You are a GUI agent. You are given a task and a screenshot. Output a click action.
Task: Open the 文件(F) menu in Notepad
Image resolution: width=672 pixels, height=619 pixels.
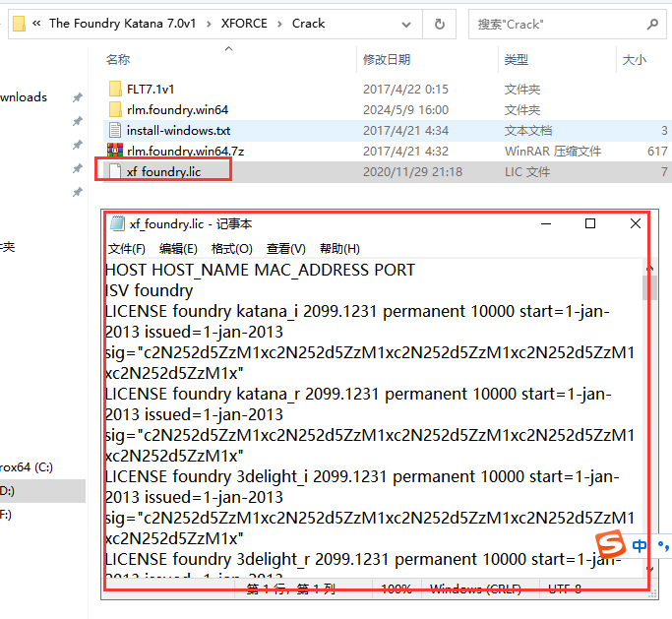[126, 249]
